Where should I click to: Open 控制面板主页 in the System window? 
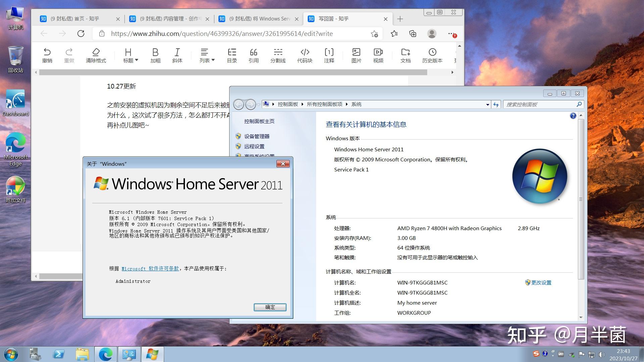[259, 121]
